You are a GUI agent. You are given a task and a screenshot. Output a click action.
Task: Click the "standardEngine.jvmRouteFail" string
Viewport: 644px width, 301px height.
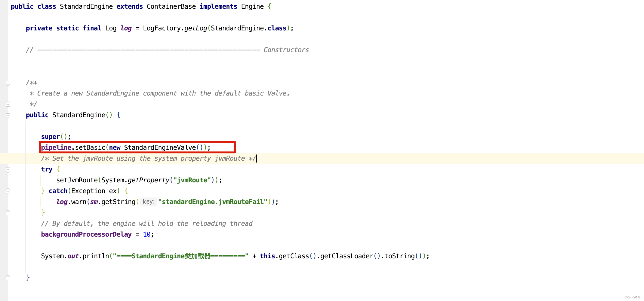click(213, 202)
